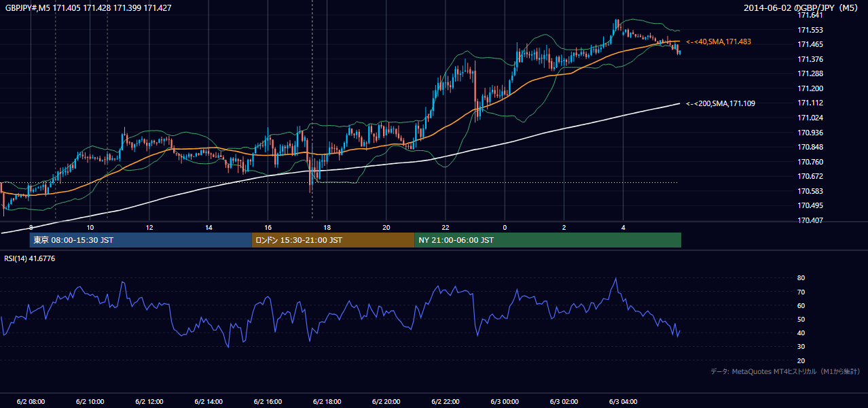Select the 200 SMA 171.109 label
The image size is (868, 408).
720,103
